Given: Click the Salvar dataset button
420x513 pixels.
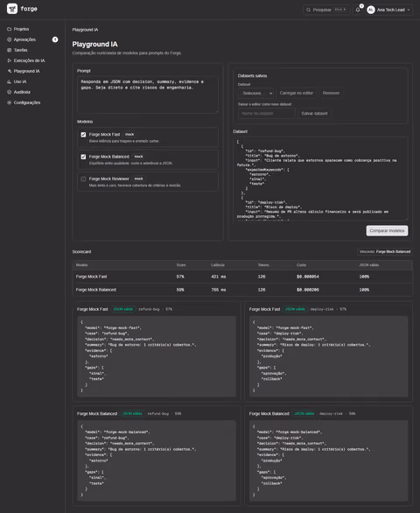Looking at the screenshot, I should click(314, 114).
